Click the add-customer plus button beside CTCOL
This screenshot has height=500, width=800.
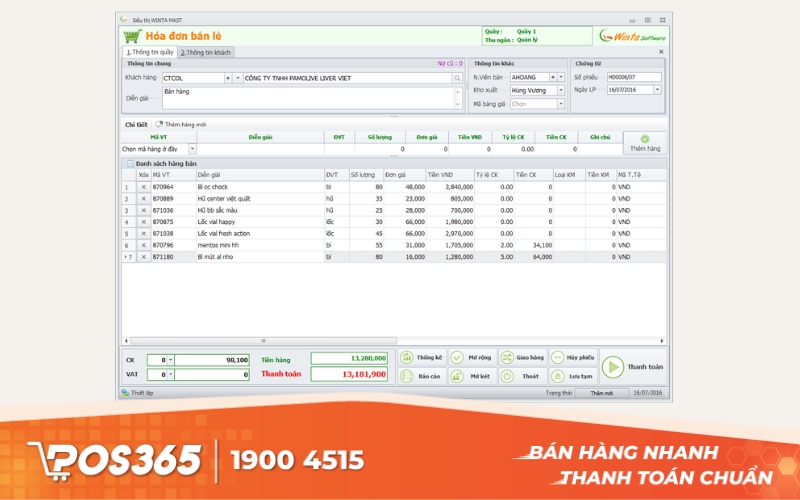228,78
